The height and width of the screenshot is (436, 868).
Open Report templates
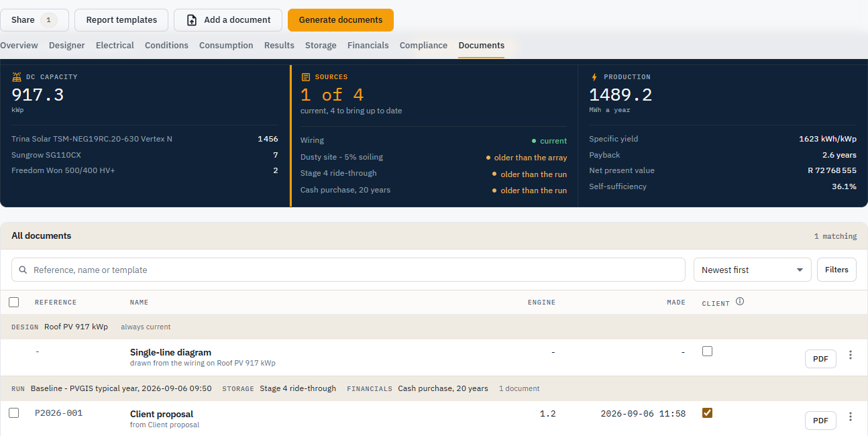pos(121,20)
